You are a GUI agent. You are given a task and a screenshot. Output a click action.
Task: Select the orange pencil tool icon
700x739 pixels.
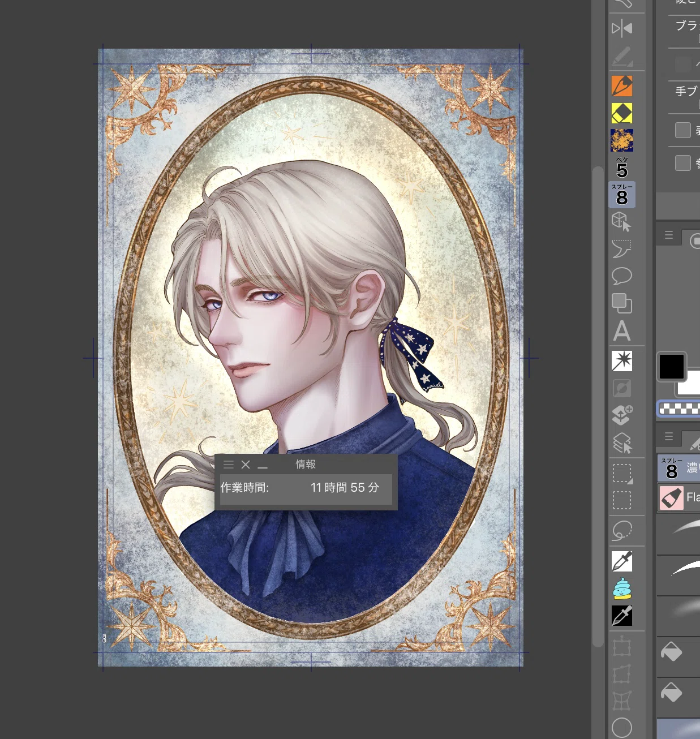point(622,86)
